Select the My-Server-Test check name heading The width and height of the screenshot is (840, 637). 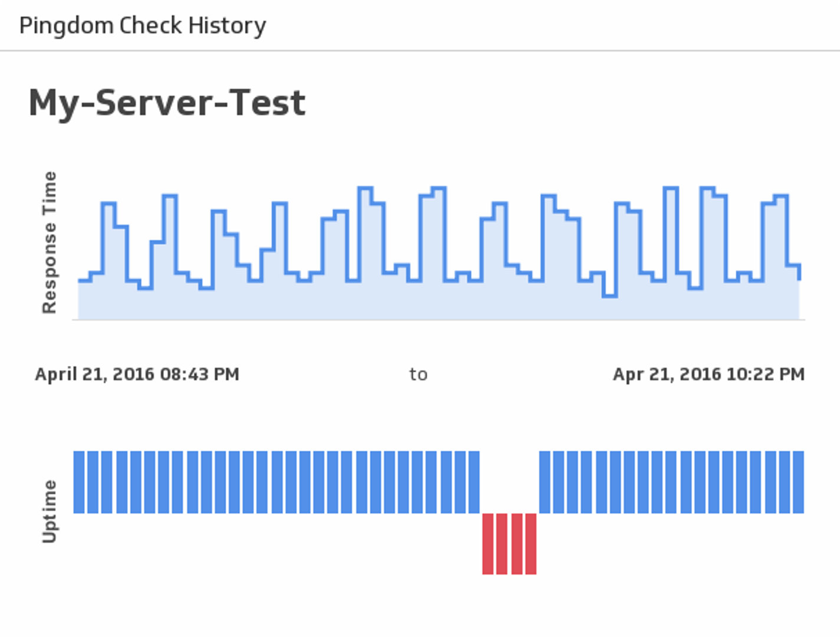click(x=167, y=103)
